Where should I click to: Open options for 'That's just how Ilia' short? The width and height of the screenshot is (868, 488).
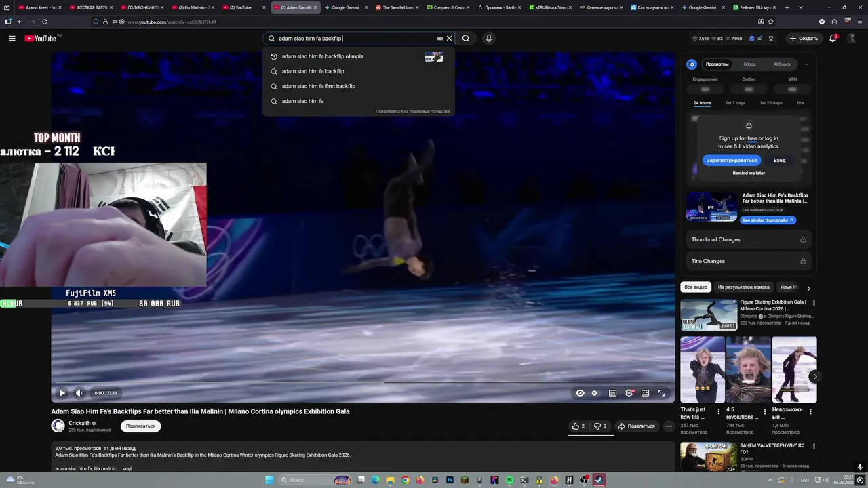719,411
